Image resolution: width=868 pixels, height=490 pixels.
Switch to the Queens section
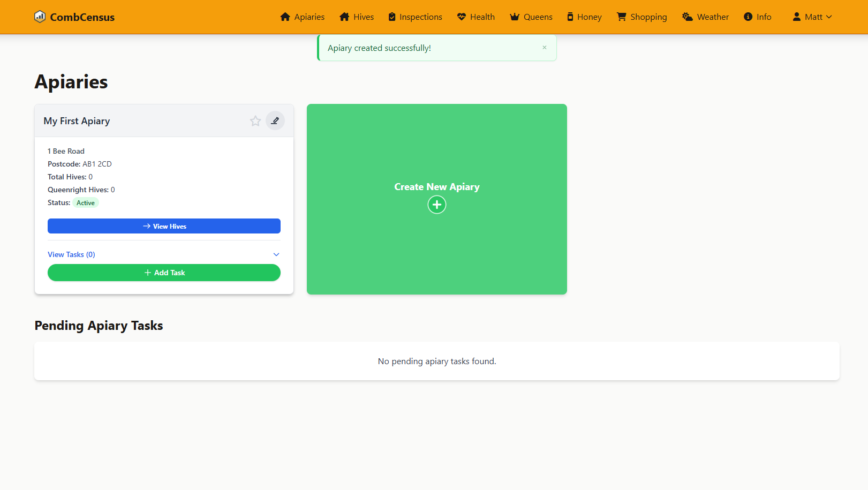point(531,17)
